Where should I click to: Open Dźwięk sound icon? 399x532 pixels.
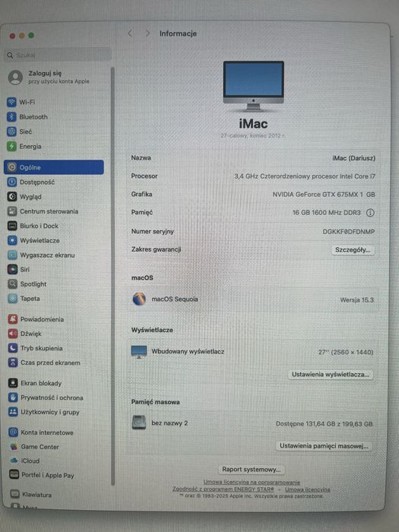coord(13,334)
